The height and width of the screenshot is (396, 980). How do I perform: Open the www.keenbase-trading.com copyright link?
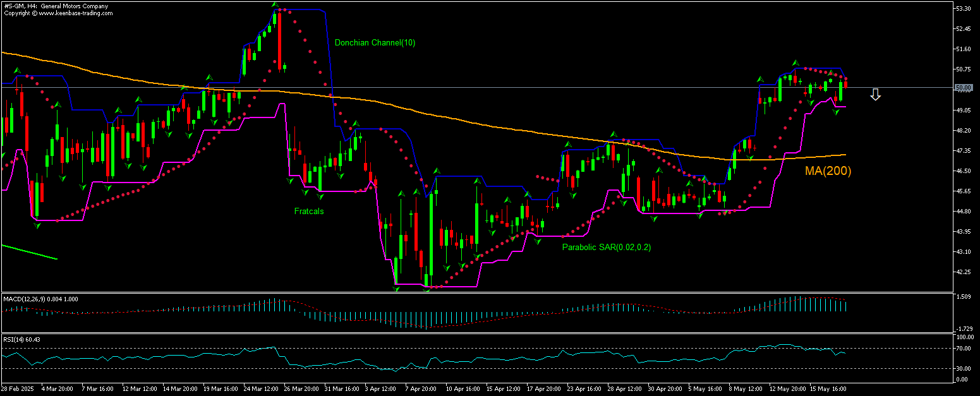[x=57, y=12]
